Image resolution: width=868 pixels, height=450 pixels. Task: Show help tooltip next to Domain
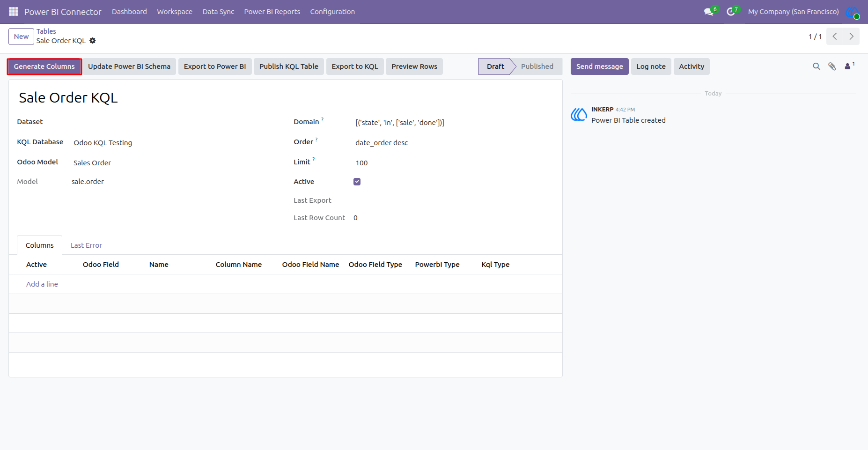[x=322, y=119]
